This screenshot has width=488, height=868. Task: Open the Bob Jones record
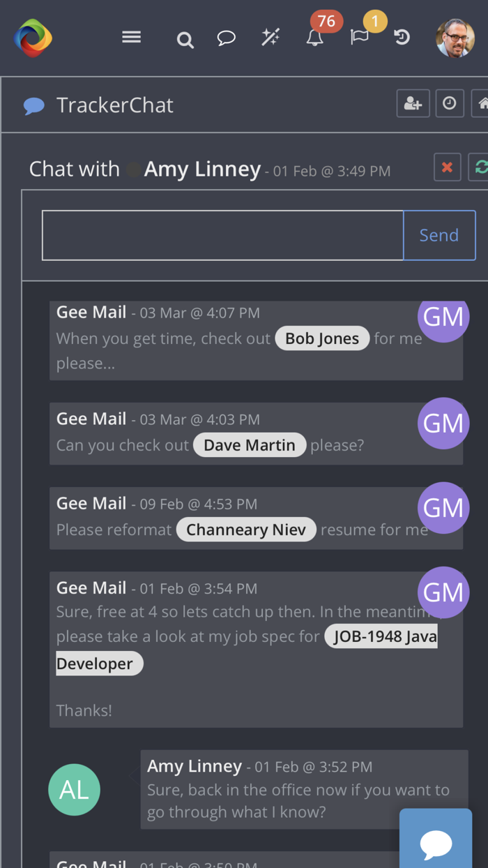(322, 338)
